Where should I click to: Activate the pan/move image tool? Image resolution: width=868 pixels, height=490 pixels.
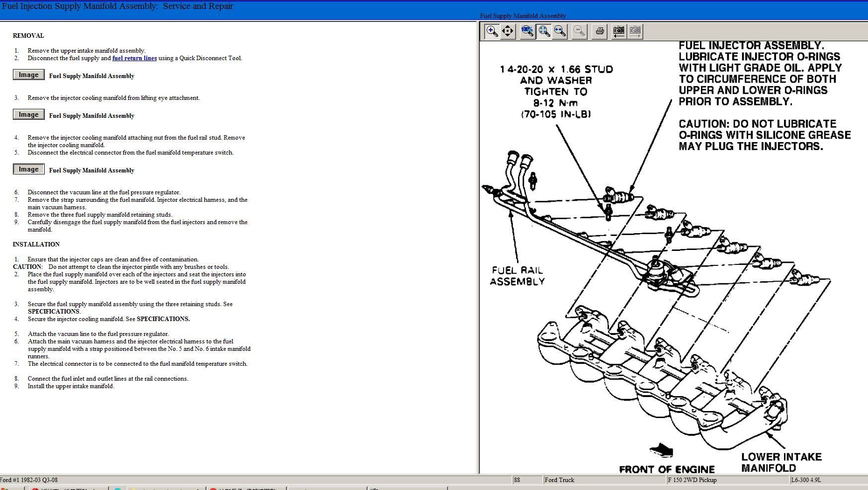[x=508, y=31]
